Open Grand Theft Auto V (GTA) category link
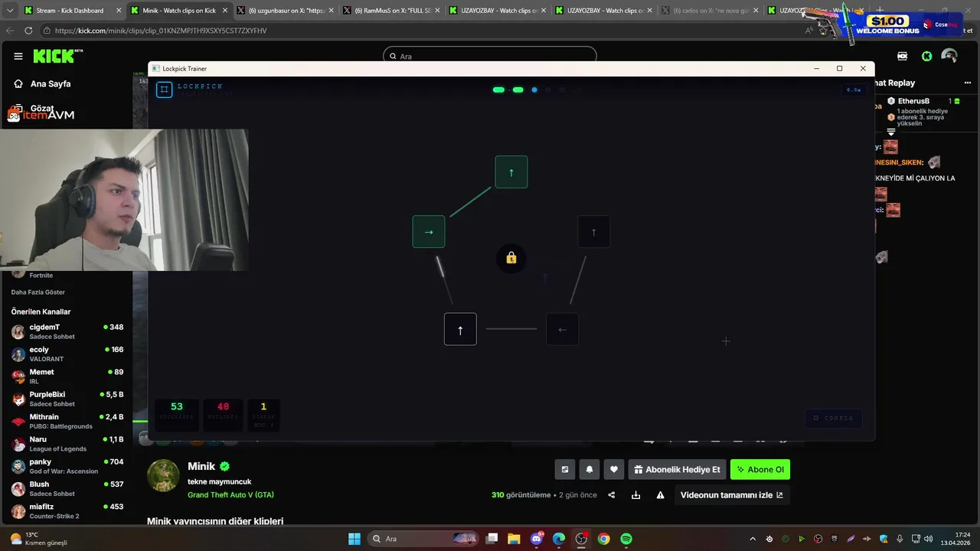This screenshot has height=551, width=980. click(x=230, y=495)
